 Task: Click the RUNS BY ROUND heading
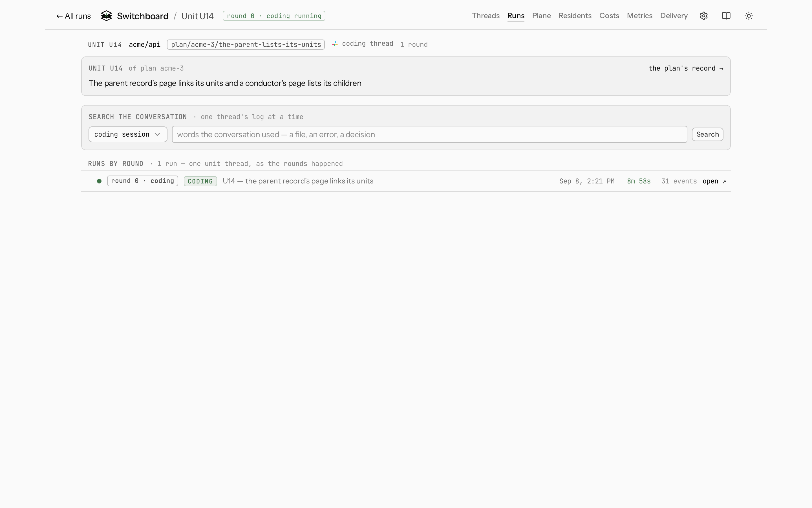click(116, 164)
